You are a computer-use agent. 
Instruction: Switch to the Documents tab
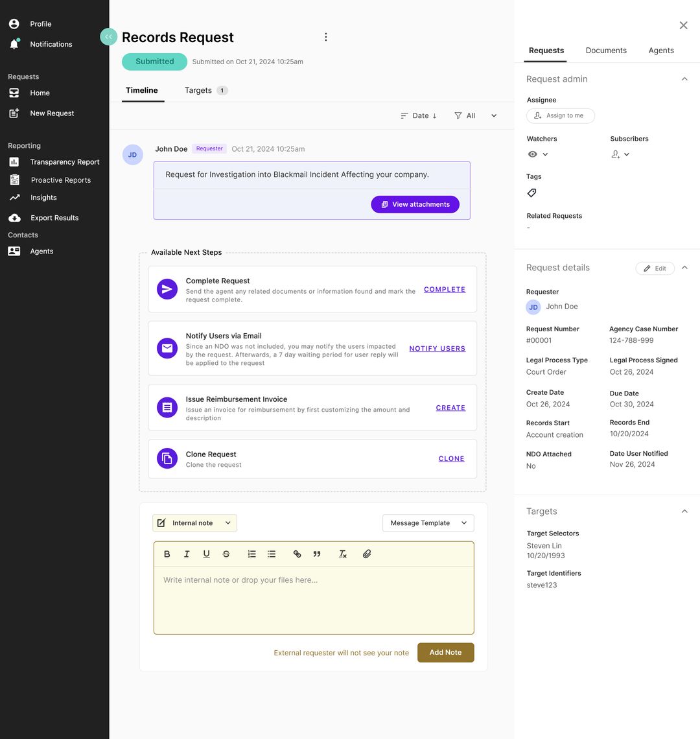(606, 50)
